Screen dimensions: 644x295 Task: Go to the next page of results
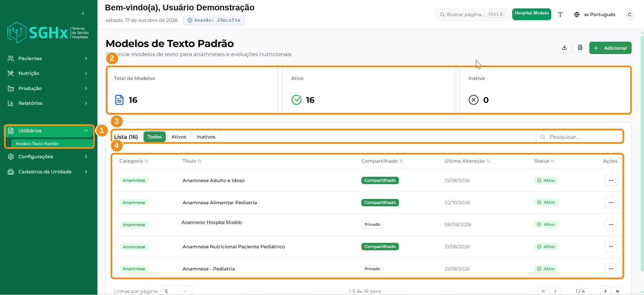click(605, 291)
